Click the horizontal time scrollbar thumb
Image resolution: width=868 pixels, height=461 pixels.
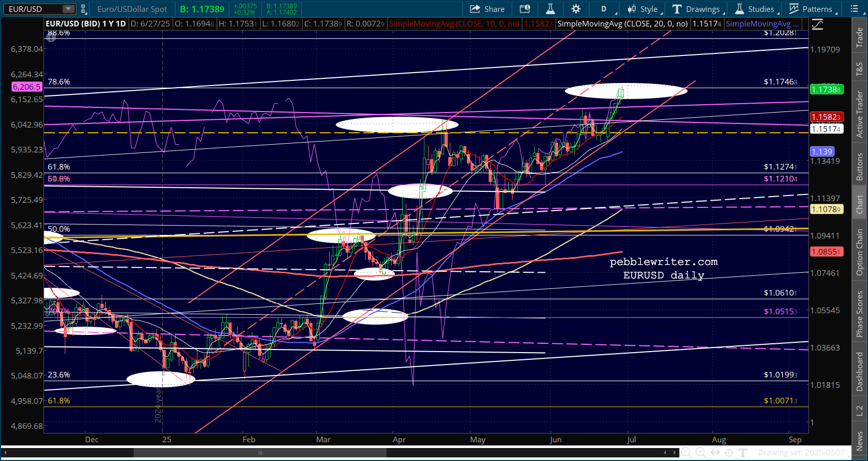tap(260, 453)
